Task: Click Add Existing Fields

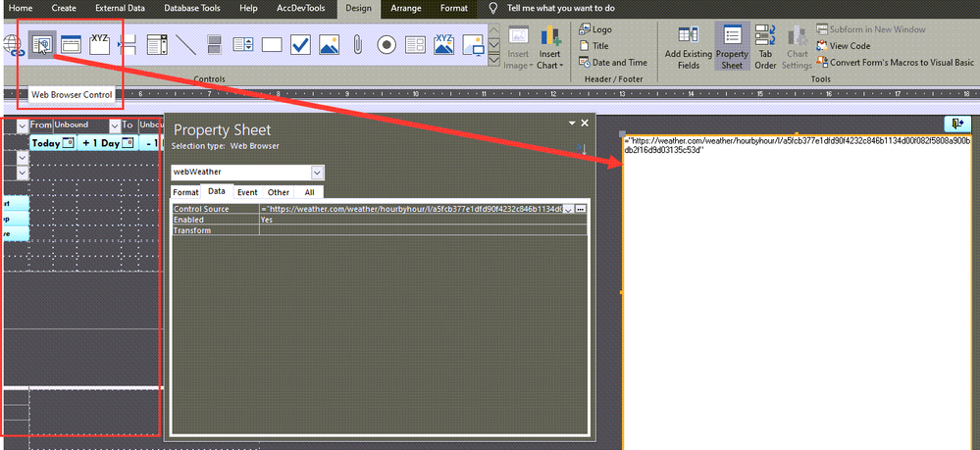Action: (x=688, y=49)
